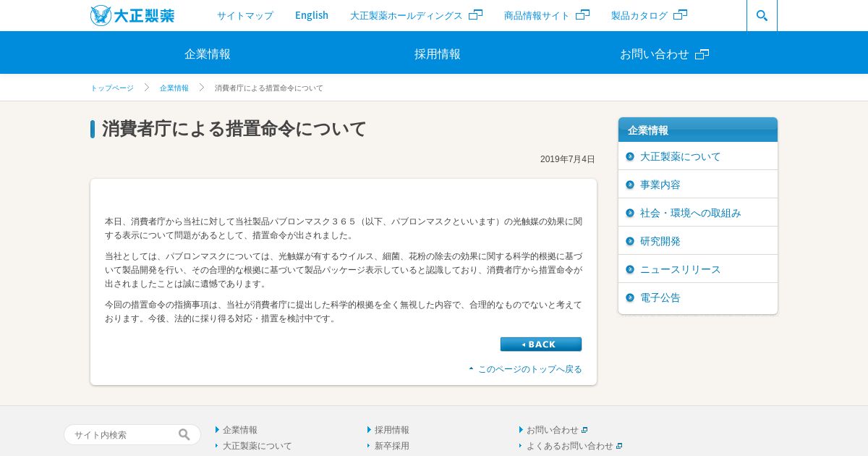868x456 pixels.
Task: Click the Taisho Pharmaceutical (大正製薬) logo
Action: point(132,15)
